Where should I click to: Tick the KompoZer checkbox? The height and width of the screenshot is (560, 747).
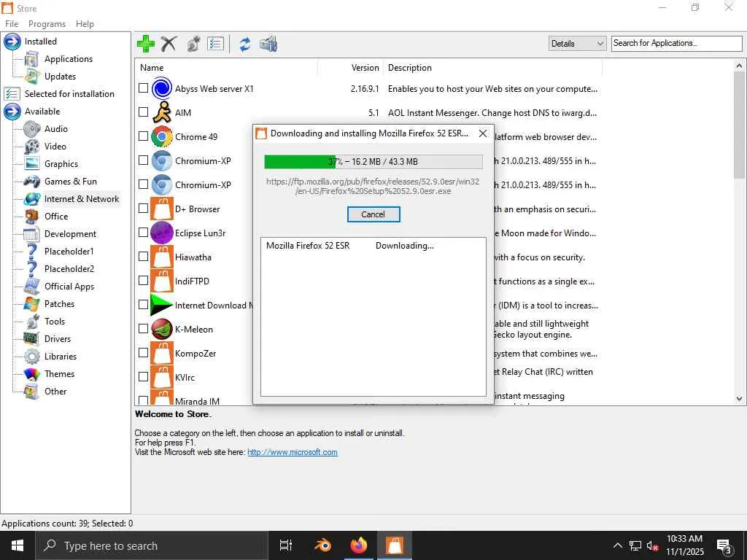pyautogui.click(x=144, y=352)
